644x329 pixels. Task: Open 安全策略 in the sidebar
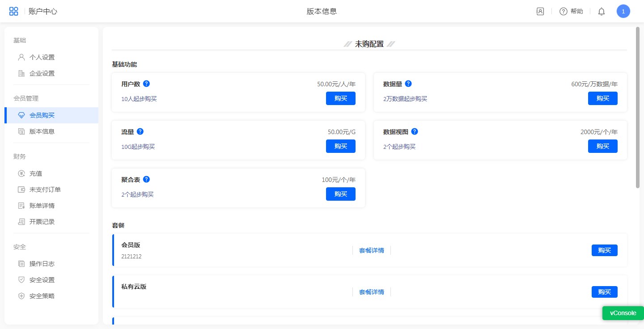pos(42,296)
